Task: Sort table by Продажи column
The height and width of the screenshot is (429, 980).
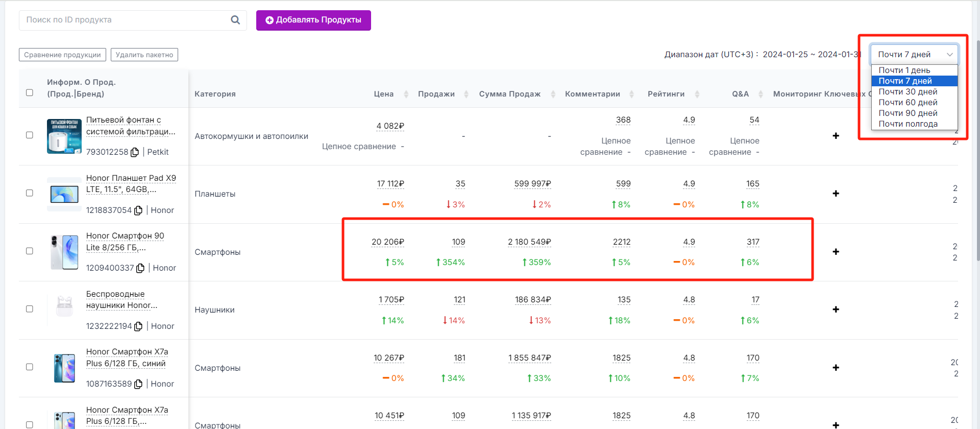Action: 466,94
